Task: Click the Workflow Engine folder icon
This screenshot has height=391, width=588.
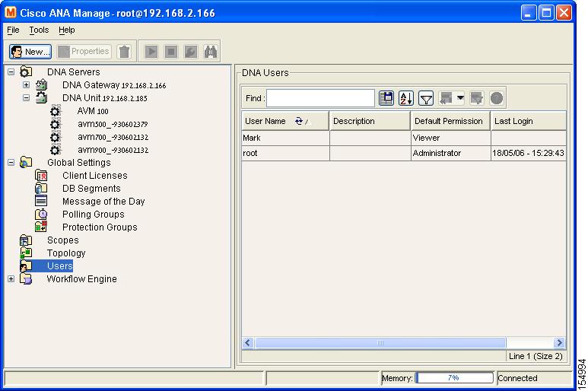Action: 26,278
